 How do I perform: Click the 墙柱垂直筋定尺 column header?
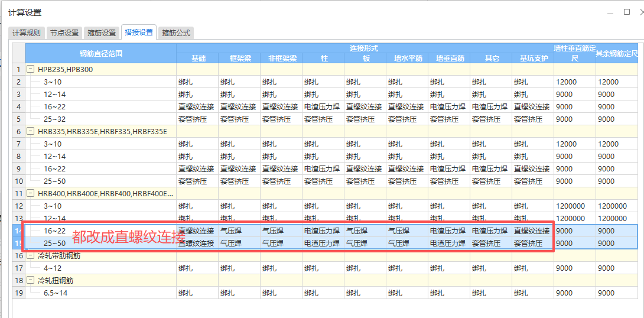(575, 53)
